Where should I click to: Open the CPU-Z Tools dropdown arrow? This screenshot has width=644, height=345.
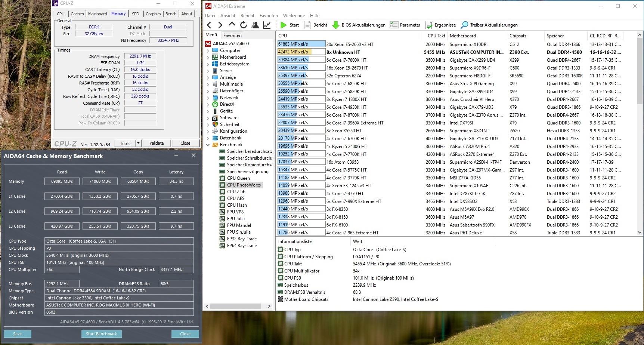[x=138, y=143]
